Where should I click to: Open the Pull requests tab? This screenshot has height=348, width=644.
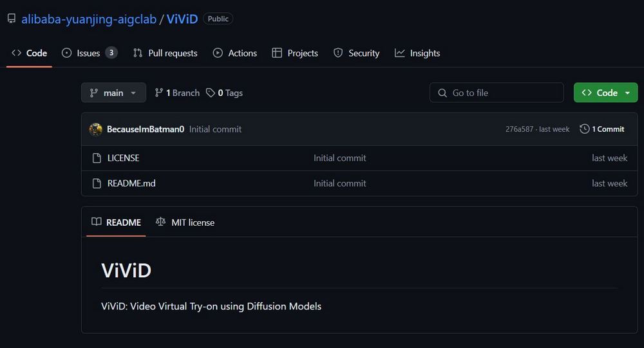click(x=165, y=53)
